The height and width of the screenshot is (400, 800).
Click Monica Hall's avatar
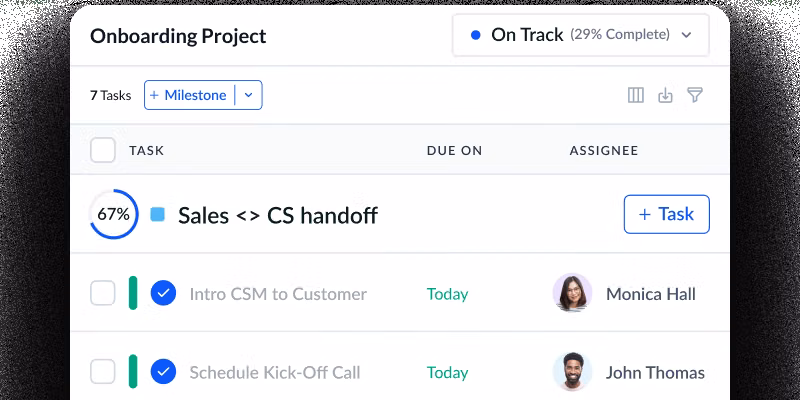572,294
